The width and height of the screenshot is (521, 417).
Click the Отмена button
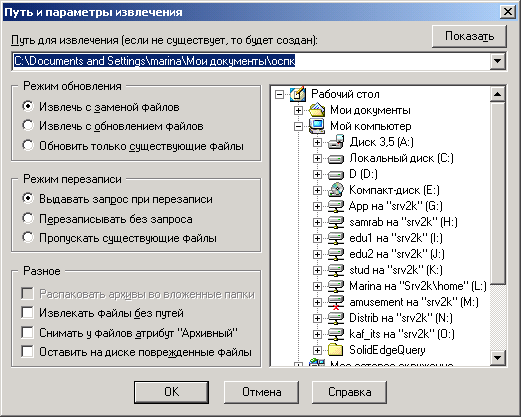261,392
